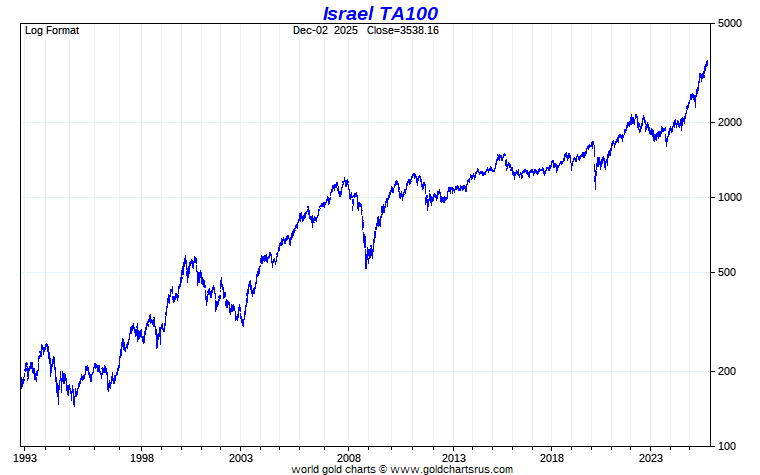760x475 pixels.
Task: Click the 200 y-axis label
Action: (x=727, y=371)
